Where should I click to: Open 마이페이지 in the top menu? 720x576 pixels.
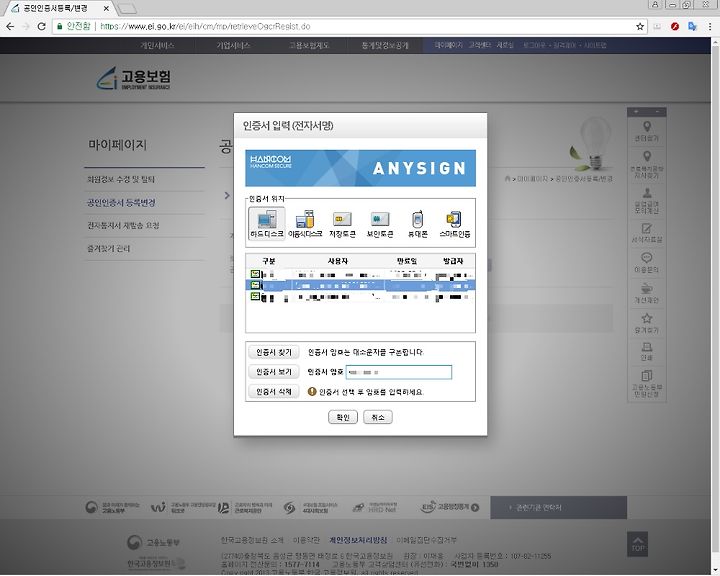pyautogui.click(x=448, y=45)
